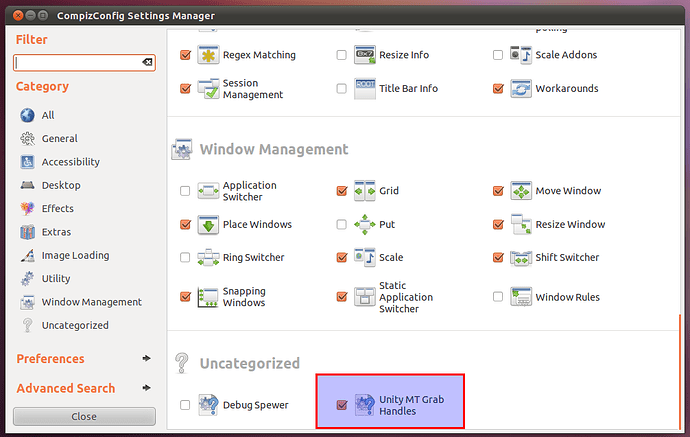Toggle the Put plugin checkbox

point(342,225)
